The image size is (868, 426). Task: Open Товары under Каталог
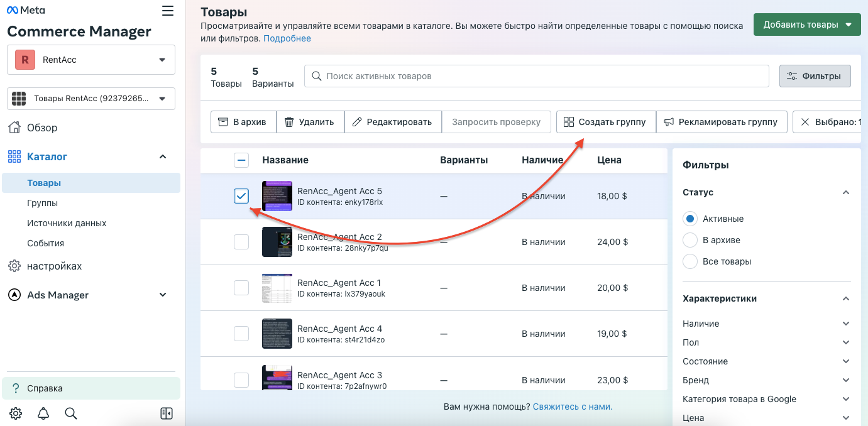(x=91, y=183)
